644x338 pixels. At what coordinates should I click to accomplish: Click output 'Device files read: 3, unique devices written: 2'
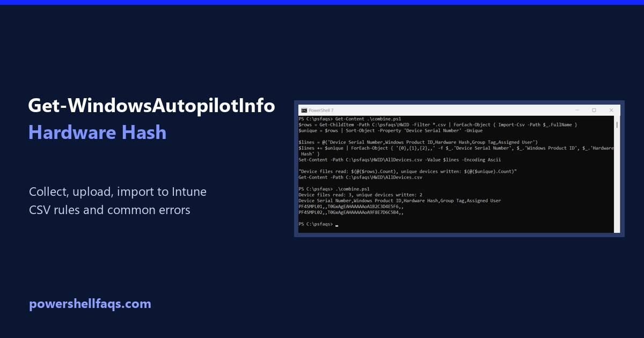[361, 195]
